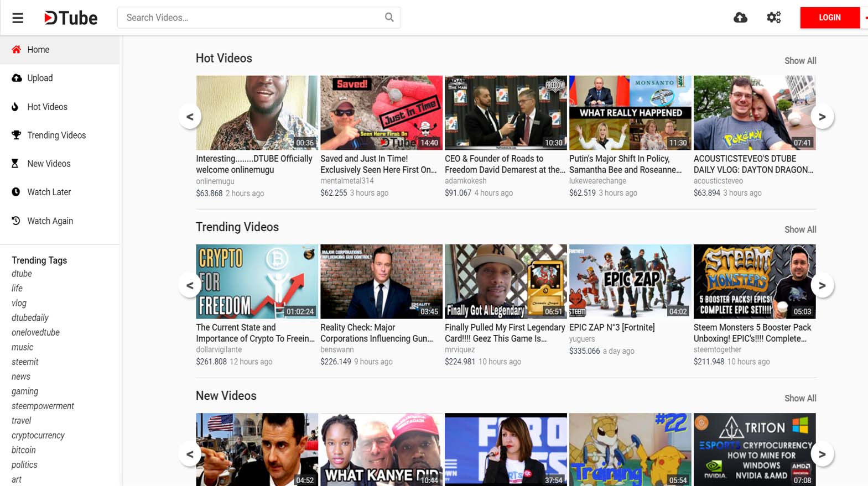
Task: Click the dollarvigilante channel name
Action: point(219,349)
